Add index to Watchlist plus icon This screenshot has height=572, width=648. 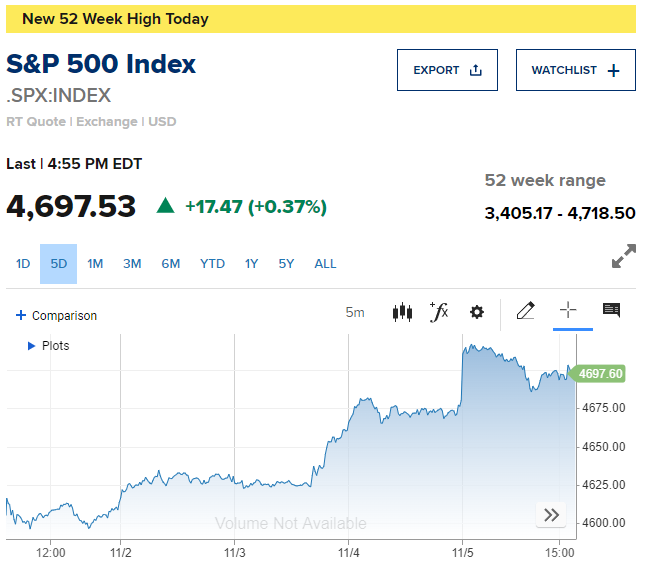[614, 71]
